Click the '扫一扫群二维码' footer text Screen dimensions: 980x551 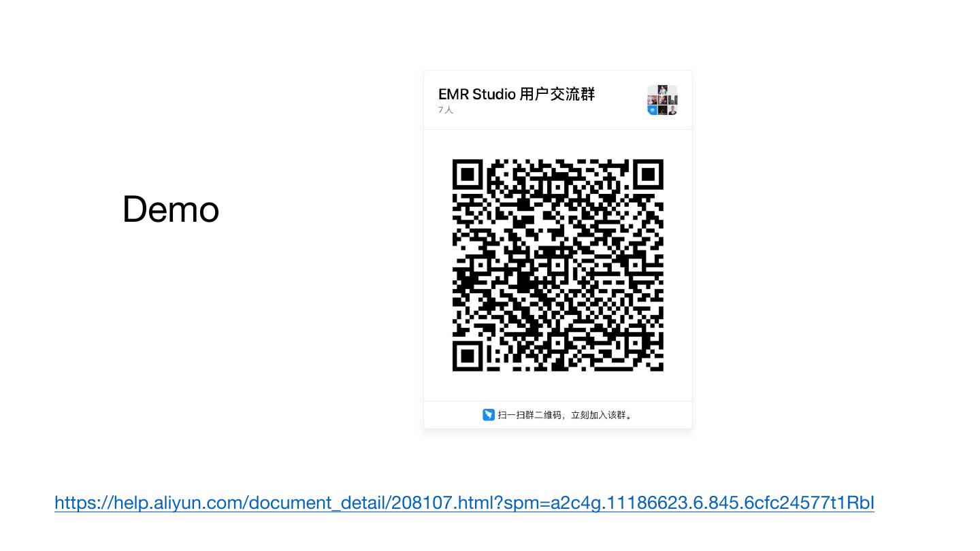530,415
